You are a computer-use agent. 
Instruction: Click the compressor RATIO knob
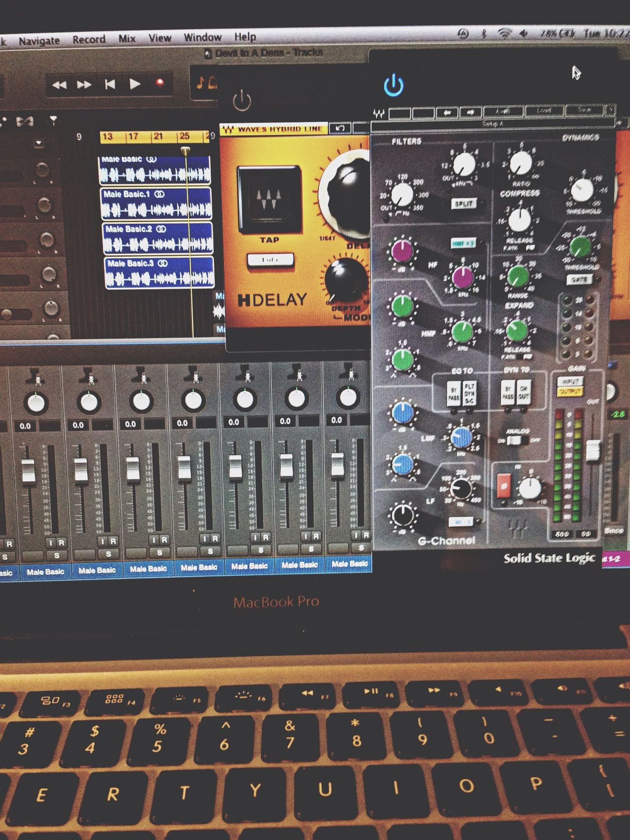tap(520, 163)
